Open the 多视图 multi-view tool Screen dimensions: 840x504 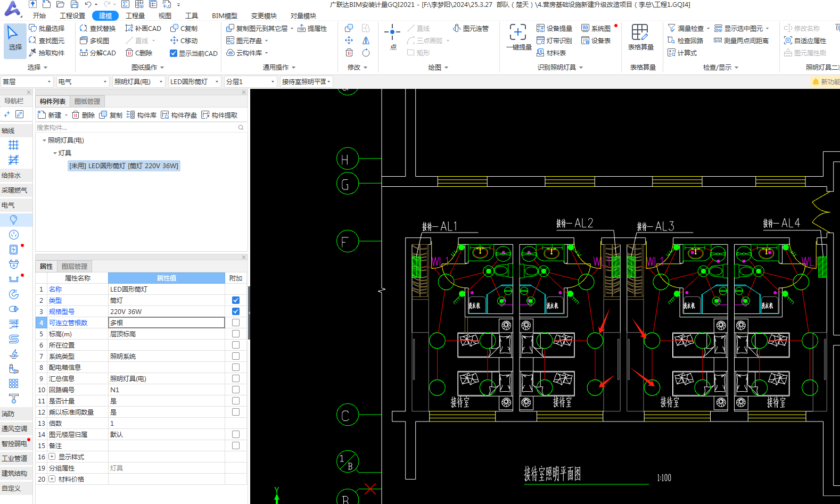[x=94, y=40]
